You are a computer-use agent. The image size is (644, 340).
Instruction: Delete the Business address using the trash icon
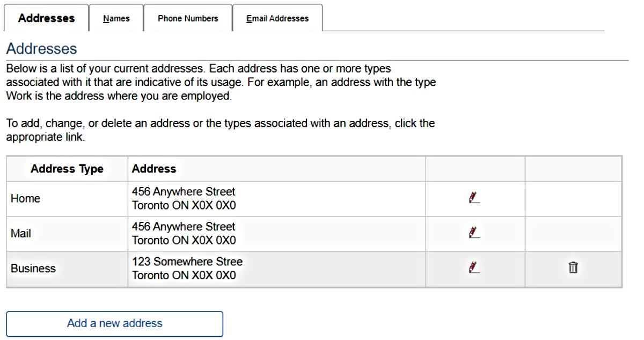[573, 268]
